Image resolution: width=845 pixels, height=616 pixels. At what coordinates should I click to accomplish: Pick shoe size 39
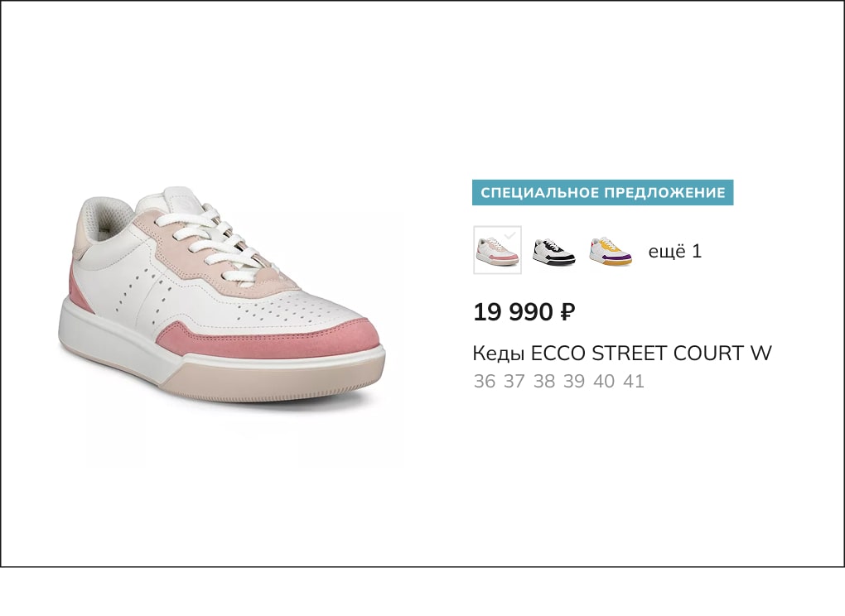[574, 381]
